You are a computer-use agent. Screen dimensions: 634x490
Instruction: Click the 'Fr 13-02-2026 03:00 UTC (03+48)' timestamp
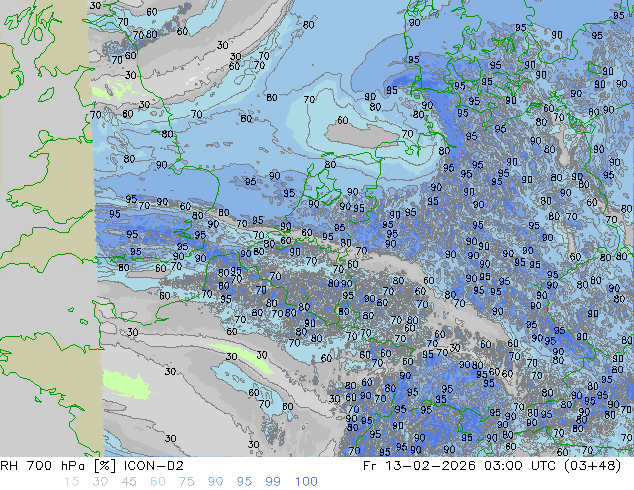[492, 466]
